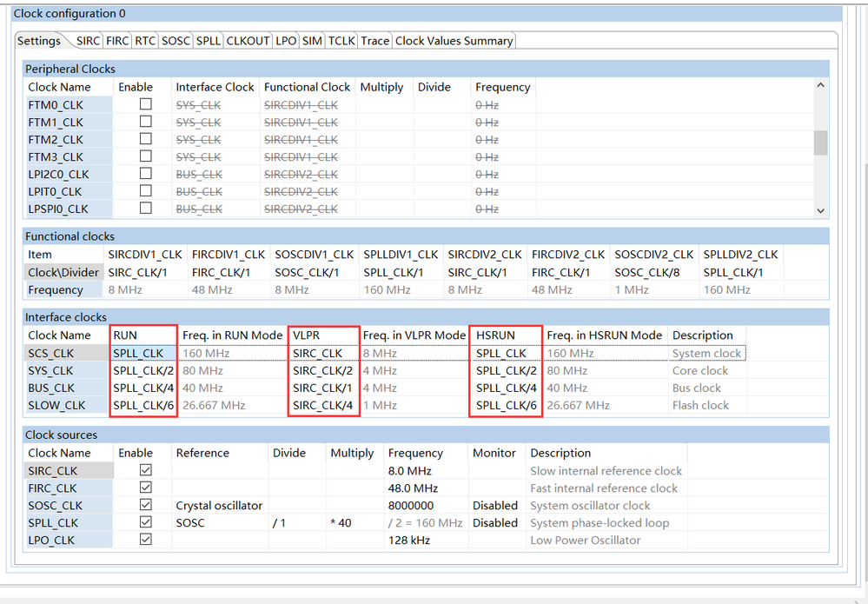Edit SPLLDIV1_CLK divider SPLL_CLK/1
Image resolution: width=868 pixels, height=604 pixels.
[401, 272]
